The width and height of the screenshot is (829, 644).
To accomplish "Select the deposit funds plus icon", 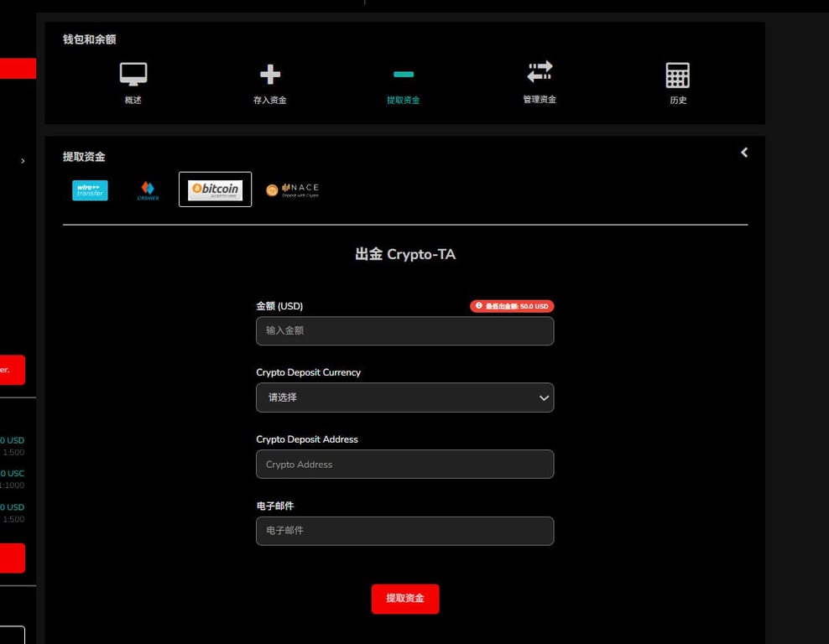I will click(x=270, y=75).
